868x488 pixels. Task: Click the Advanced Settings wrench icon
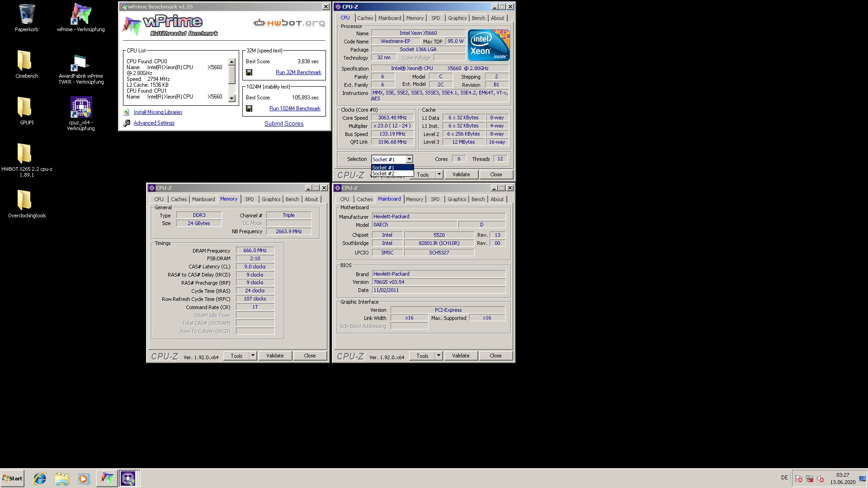coord(127,123)
